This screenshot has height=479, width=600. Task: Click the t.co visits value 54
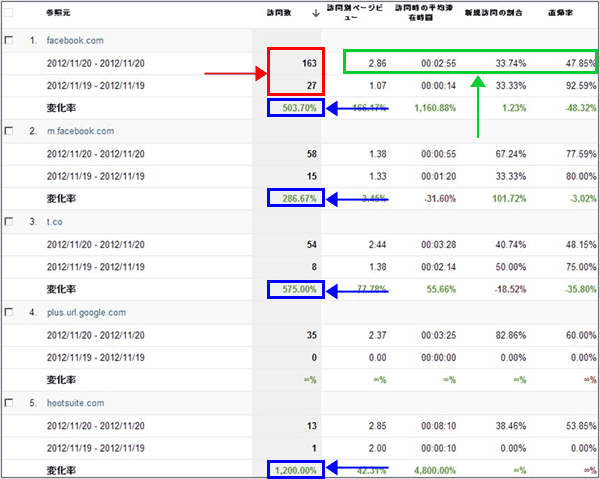[311, 244]
